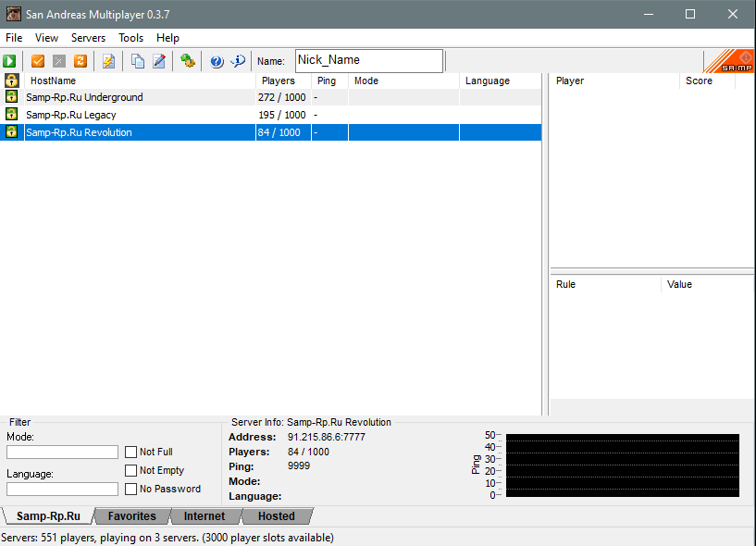The width and height of the screenshot is (756, 546).
Task: Click the grayed-out Delete Server icon
Action: pos(59,61)
